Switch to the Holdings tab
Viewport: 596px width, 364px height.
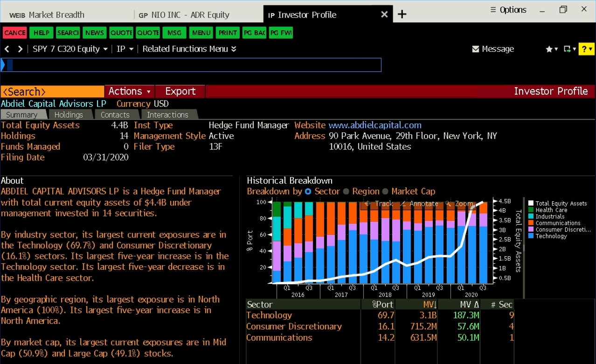69,115
